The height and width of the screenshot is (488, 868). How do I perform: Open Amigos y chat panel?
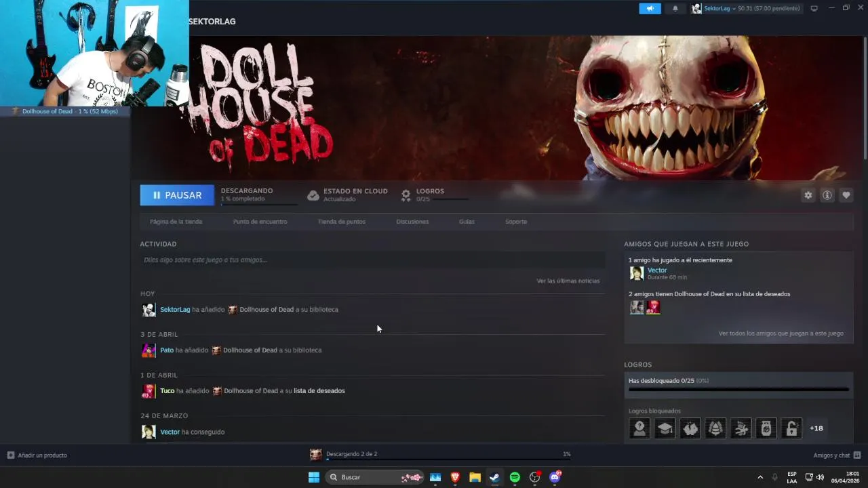837,455
